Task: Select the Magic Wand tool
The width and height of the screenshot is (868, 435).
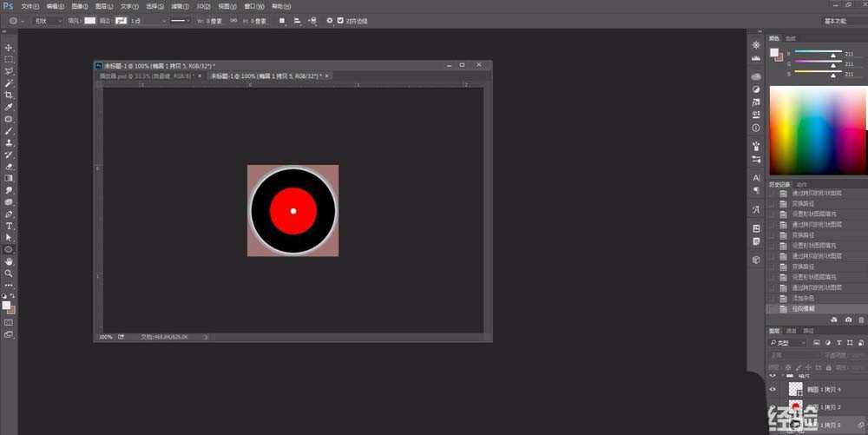Action: 9,83
